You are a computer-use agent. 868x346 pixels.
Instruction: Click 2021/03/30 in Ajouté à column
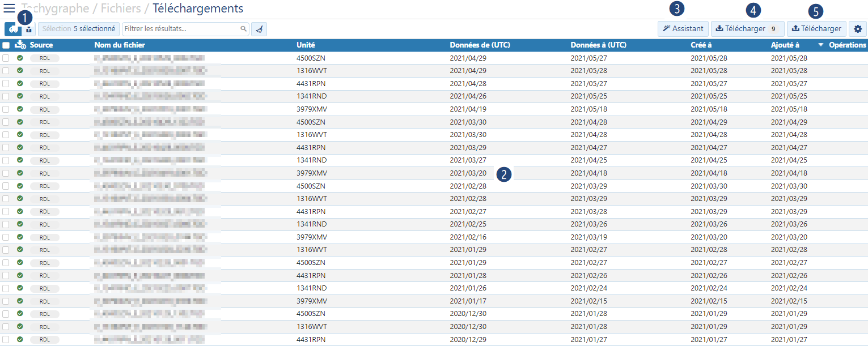click(789, 186)
